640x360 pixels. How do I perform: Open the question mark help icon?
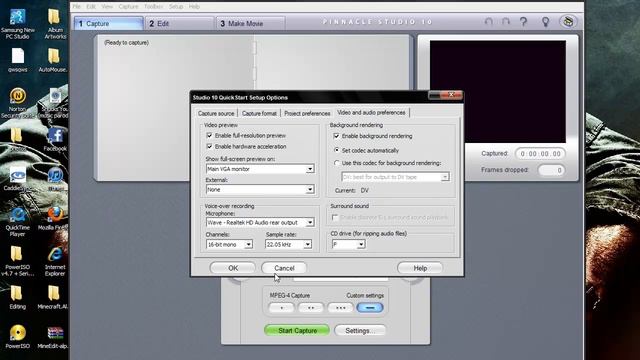tap(524, 22)
